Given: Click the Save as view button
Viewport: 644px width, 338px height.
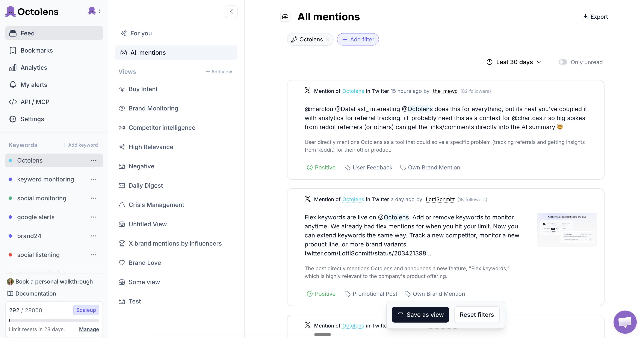Looking at the screenshot, I should pyautogui.click(x=420, y=314).
